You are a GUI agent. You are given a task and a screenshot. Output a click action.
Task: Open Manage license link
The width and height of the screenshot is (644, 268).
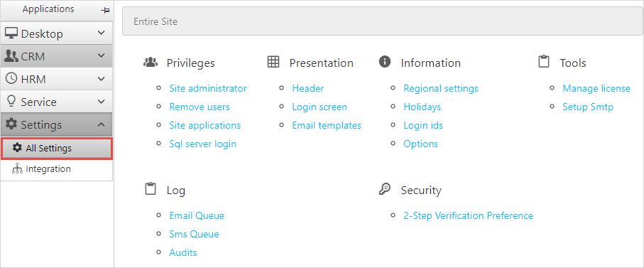coord(596,88)
